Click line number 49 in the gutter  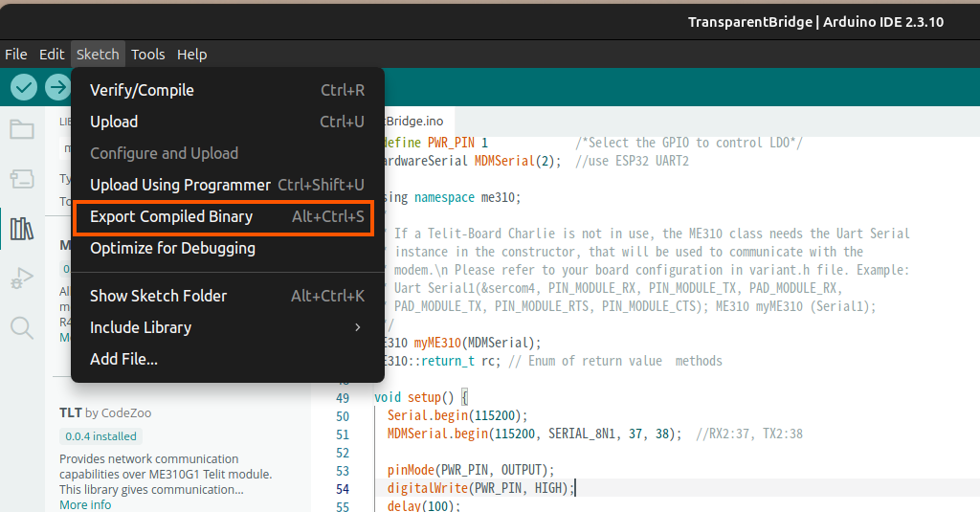[343, 397]
